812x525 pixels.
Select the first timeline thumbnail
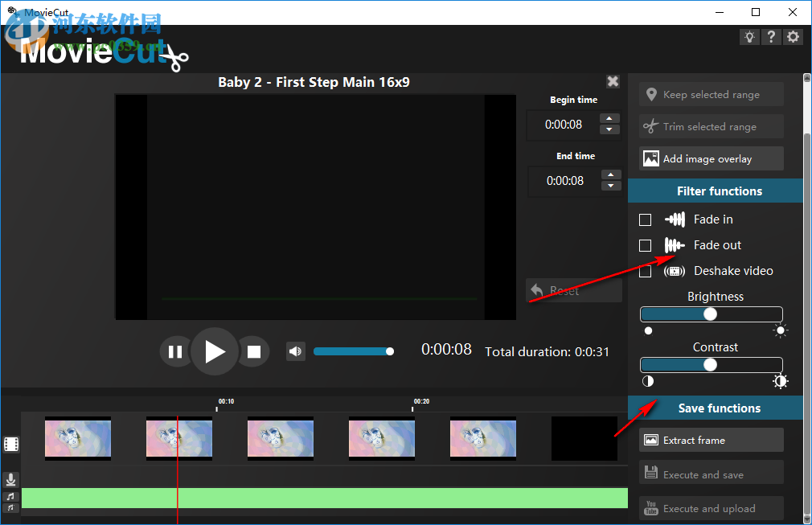tap(78, 438)
